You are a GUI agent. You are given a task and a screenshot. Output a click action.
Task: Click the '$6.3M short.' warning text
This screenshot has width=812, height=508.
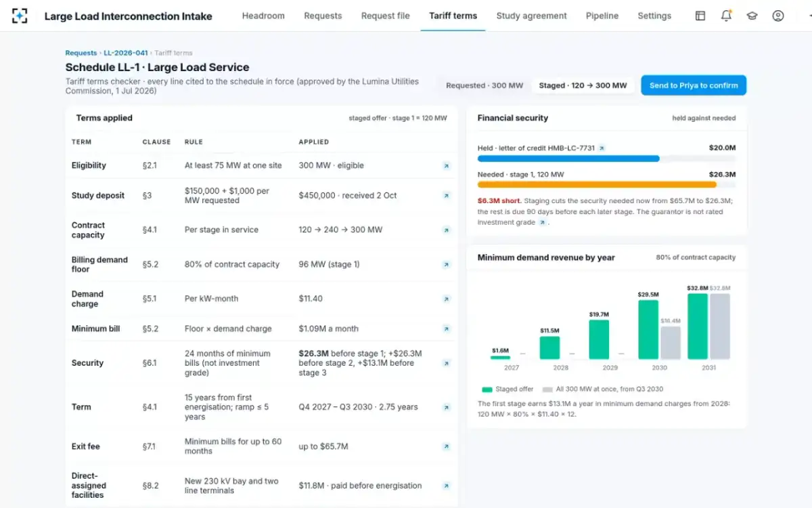pyautogui.click(x=498, y=200)
